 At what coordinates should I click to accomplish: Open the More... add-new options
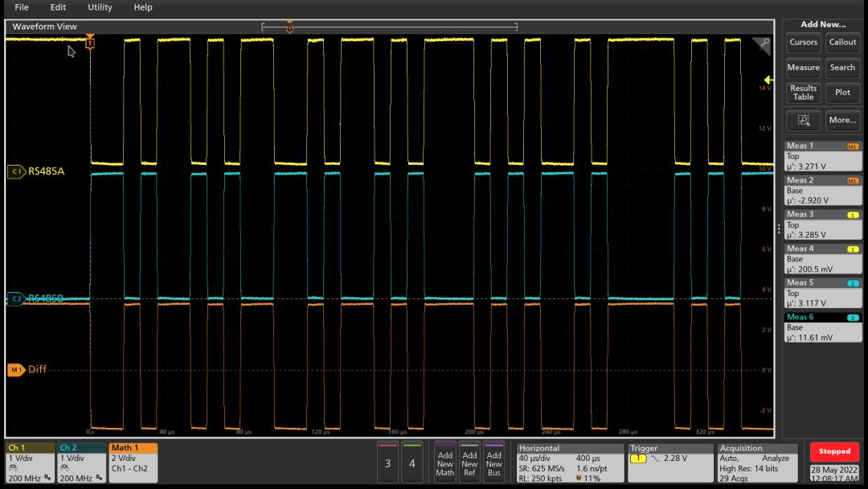click(842, 120)
